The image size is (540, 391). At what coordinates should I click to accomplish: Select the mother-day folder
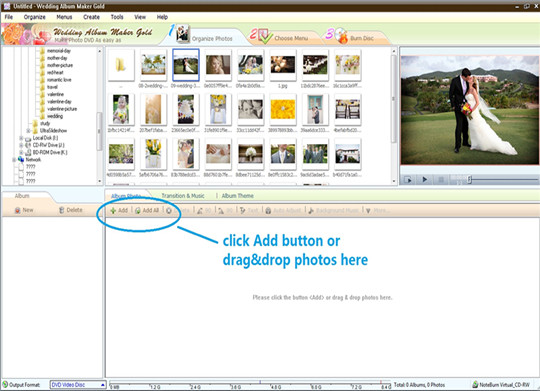[x=57, y=58]
